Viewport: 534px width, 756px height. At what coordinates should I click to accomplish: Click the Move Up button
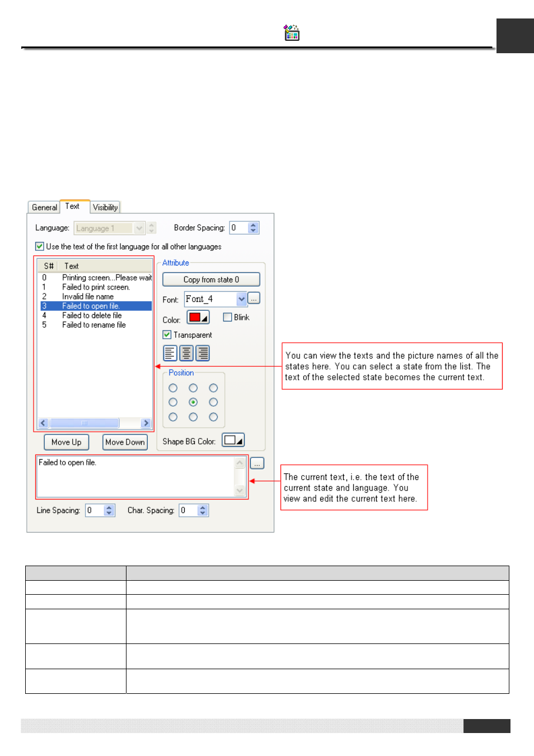point(67,442)
